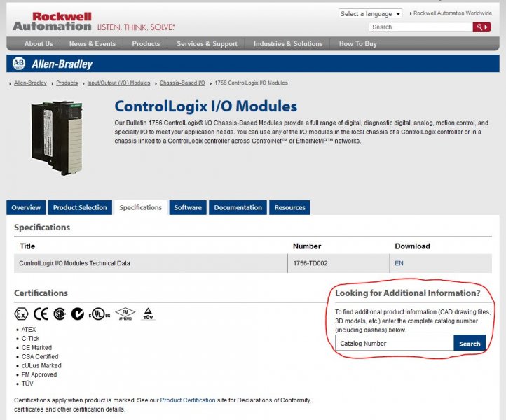Download the EN technical data document
506x420 pixels.
coord(399,263)
